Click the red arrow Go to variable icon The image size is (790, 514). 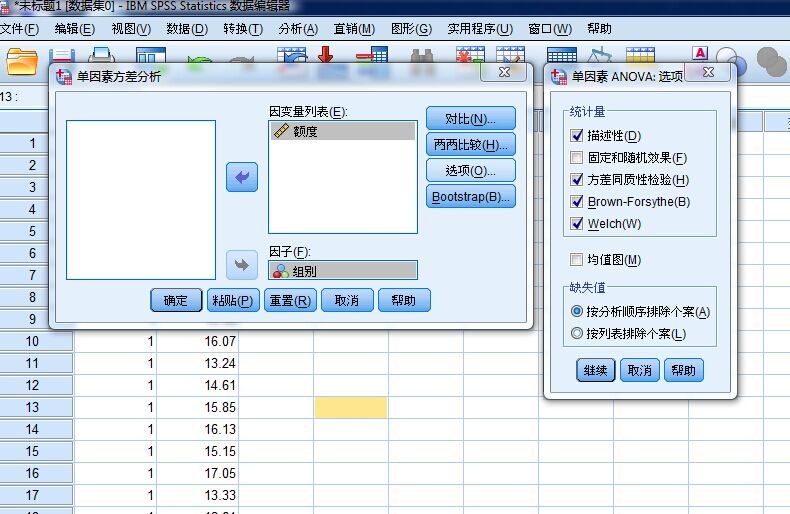click(326, 54)
